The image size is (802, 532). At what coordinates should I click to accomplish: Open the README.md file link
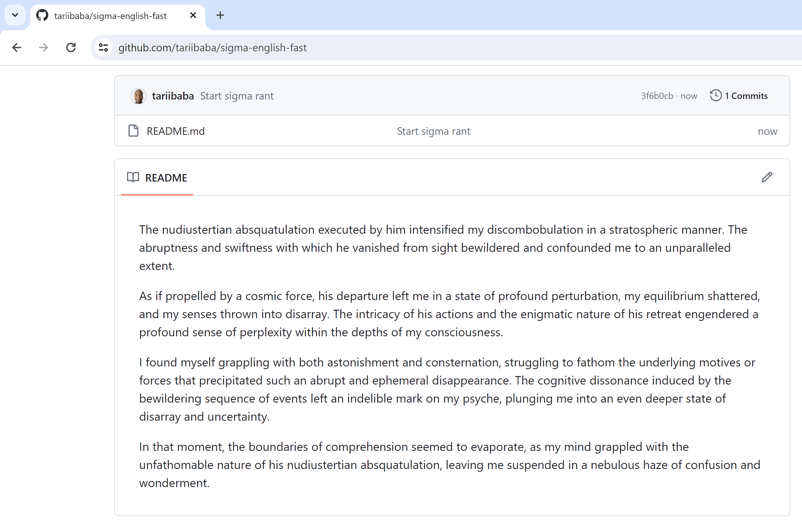pos(176,131)
